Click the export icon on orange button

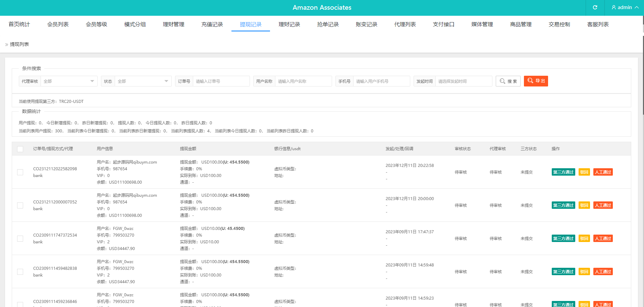[x=530, y=81]
